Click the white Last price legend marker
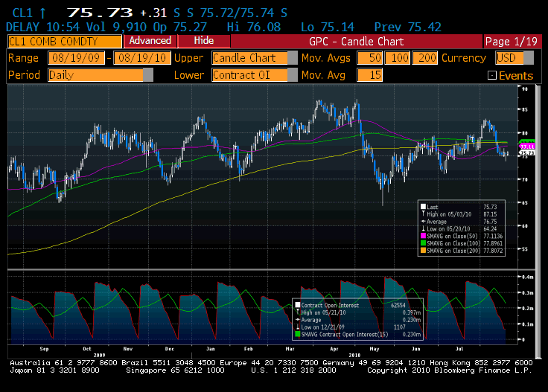The width and height of the screenshot is (548, 392). (424, 208)
